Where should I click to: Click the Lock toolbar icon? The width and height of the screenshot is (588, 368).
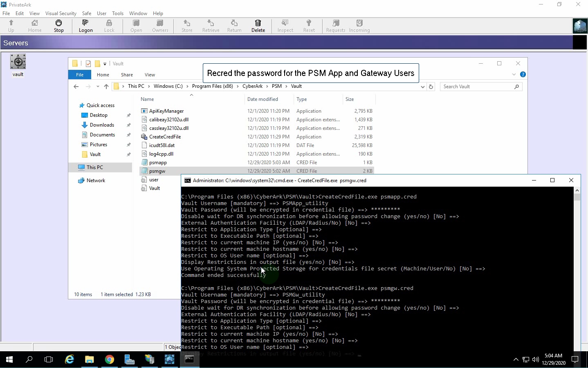point(109,26)
